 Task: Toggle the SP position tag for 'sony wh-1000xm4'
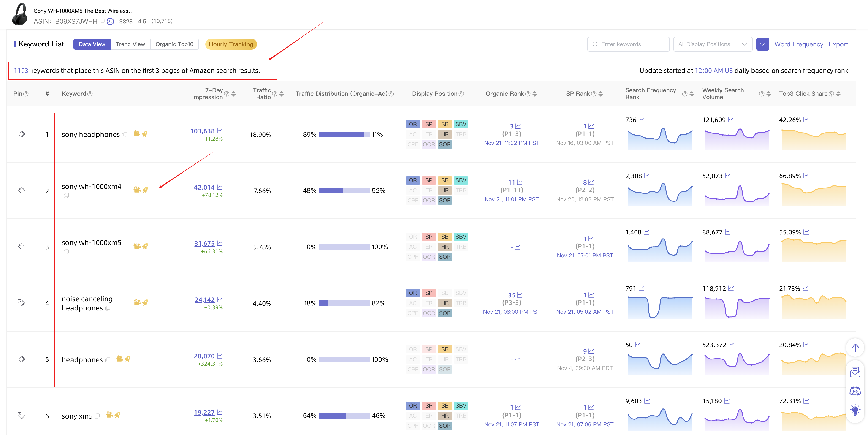point(429,181)
